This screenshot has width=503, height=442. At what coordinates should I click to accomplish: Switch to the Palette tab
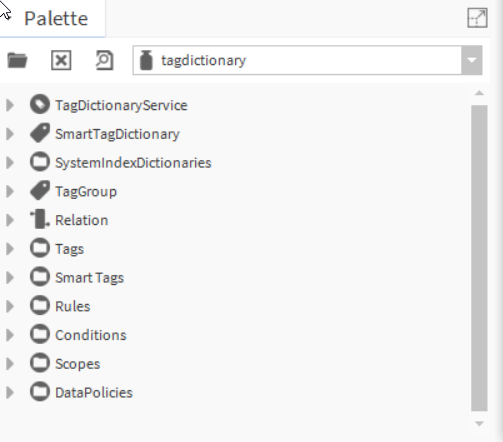(56, 18)
